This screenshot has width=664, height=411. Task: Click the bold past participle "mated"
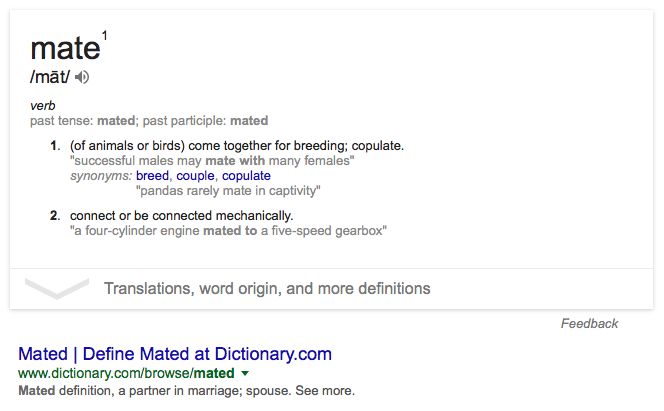(x=249, y=121)
